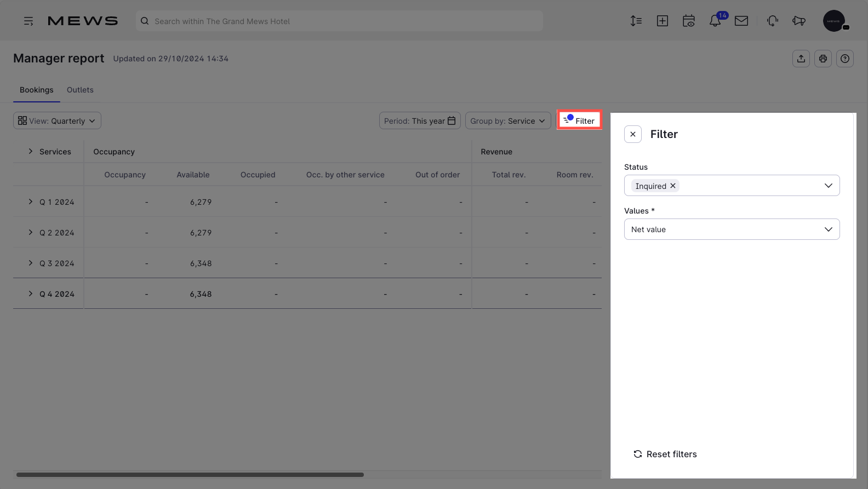
Task: Click Reset filters
Action: click(x=665, y=454)
